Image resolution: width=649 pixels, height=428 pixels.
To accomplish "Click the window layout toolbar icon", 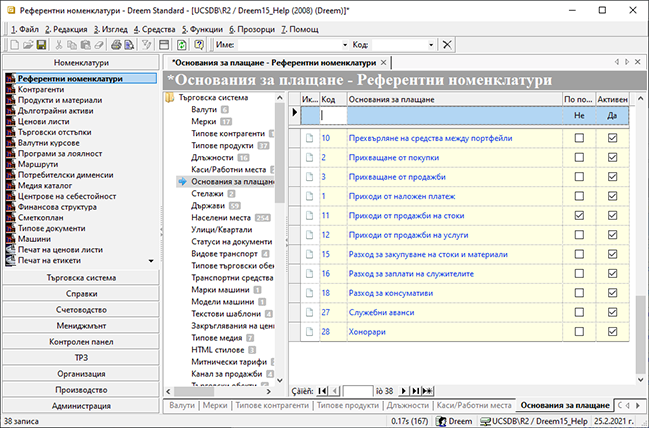I will [164, 45].
